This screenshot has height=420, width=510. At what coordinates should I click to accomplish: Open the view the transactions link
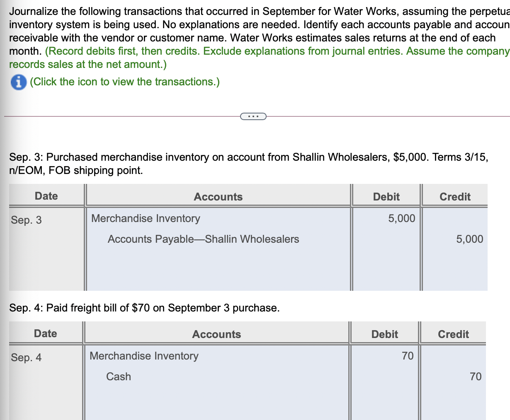tap(124, 82)
